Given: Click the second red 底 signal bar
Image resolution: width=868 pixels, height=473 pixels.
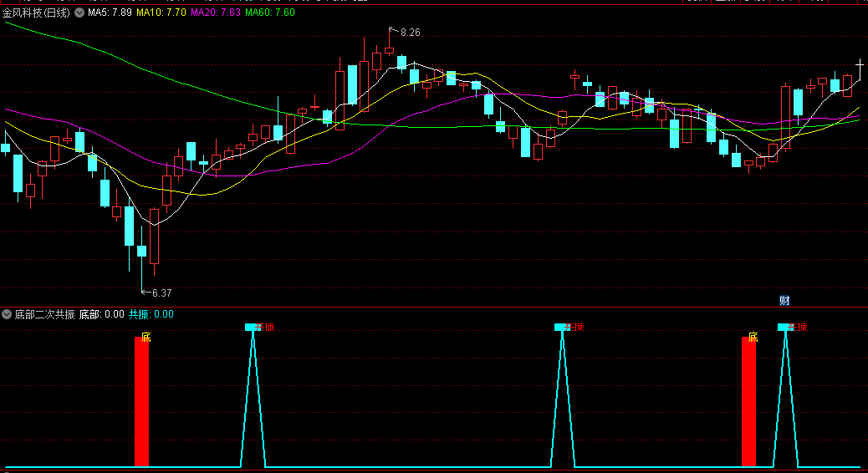Looking at the screenshot, I should coord(748,402).
